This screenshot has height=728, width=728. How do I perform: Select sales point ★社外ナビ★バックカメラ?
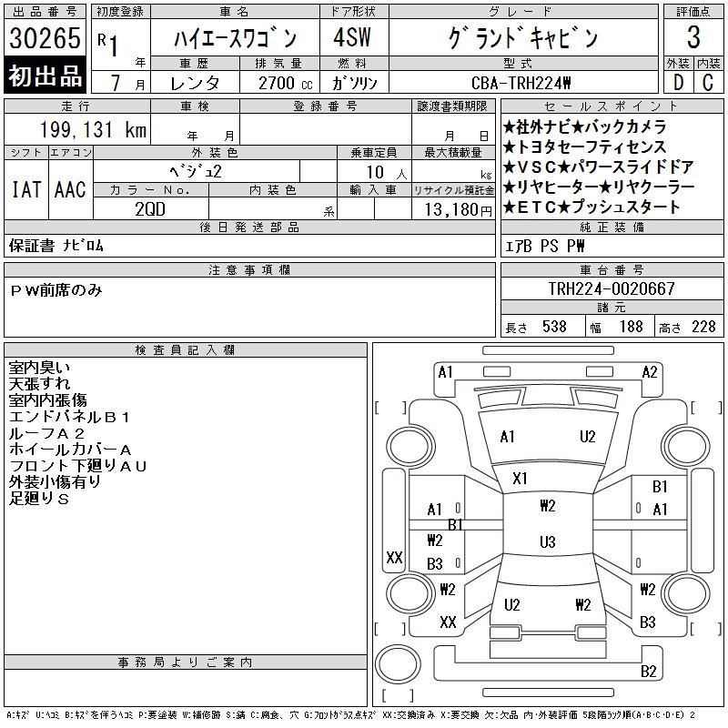[x=584, y=126]
